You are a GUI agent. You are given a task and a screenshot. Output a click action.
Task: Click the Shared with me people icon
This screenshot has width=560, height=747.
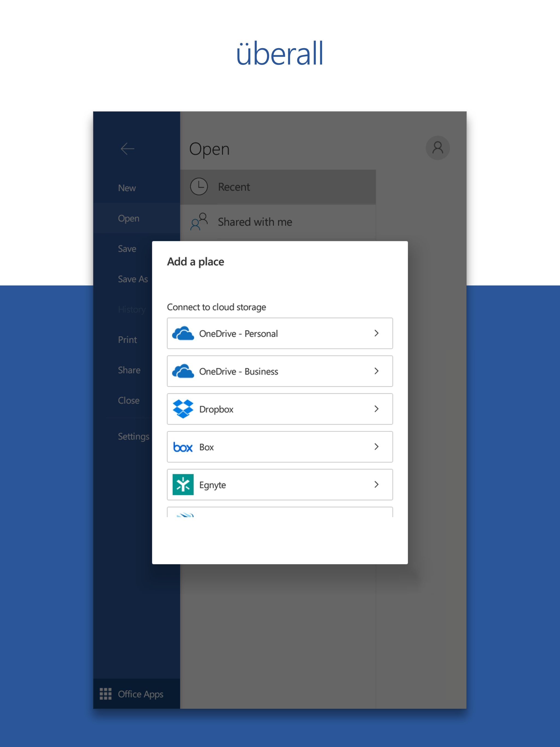tap(199, 221)
